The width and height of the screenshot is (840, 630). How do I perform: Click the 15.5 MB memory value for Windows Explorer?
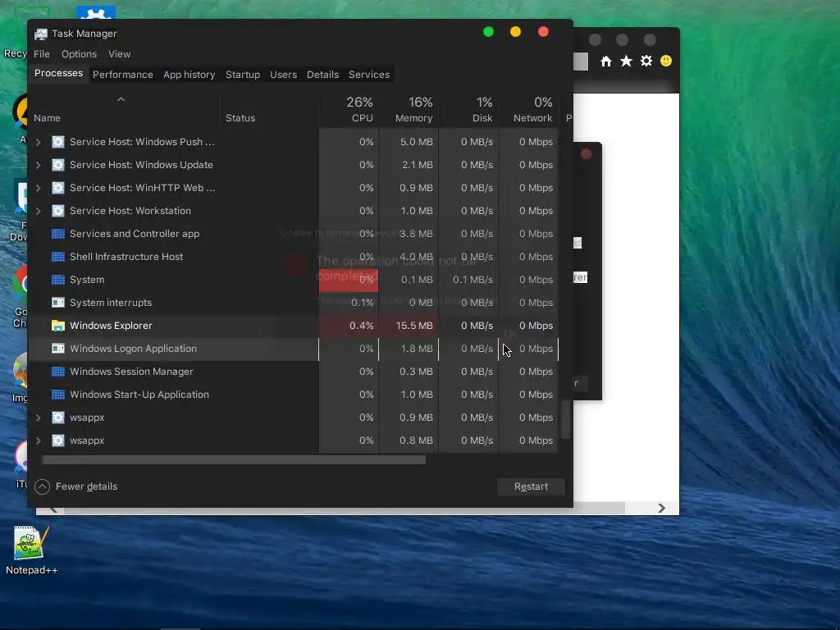coord(414,326)
